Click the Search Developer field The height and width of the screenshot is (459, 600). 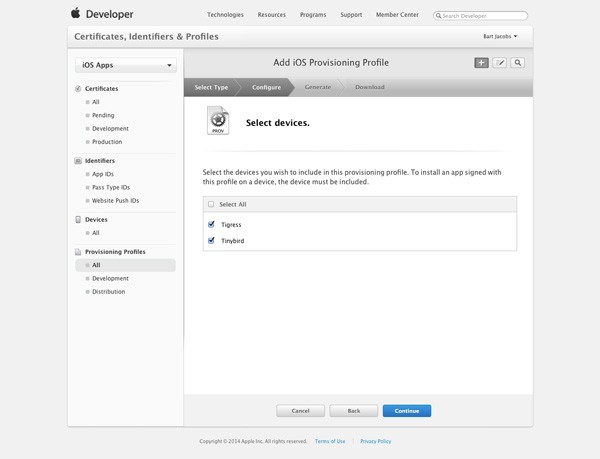click(481, 16)
